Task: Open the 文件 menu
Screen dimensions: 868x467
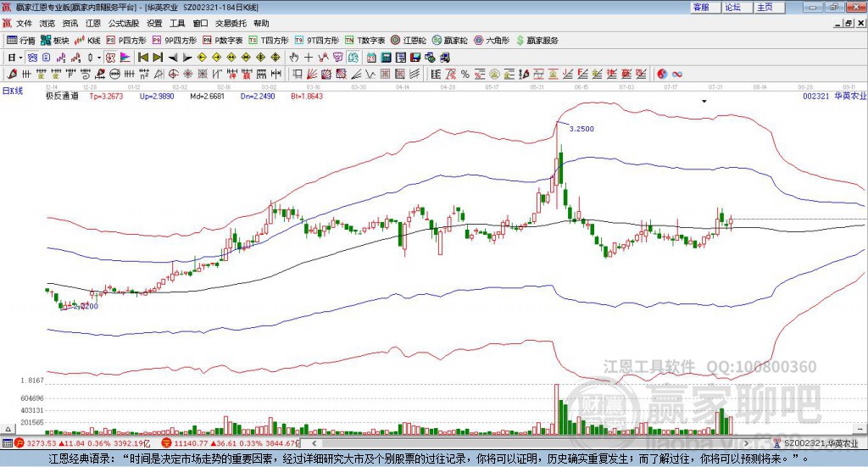Action: tap(25, 23)
